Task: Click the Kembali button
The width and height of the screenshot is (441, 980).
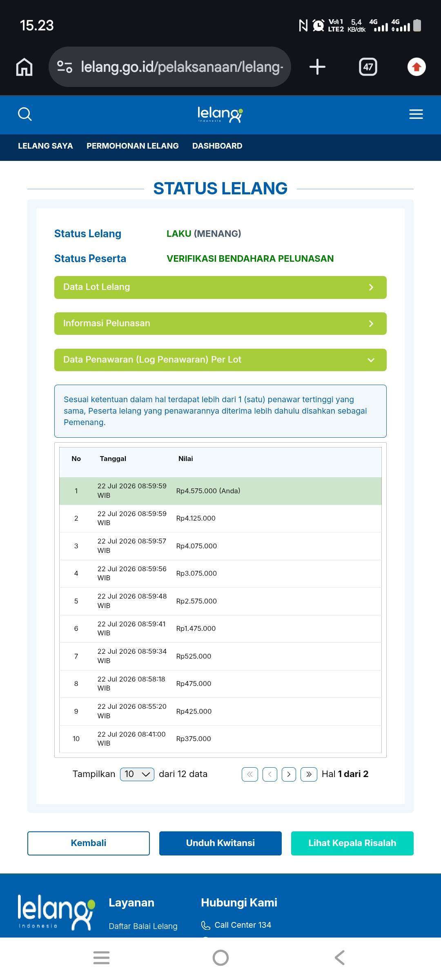Action: pyautogui.click(x=89, y=843)
